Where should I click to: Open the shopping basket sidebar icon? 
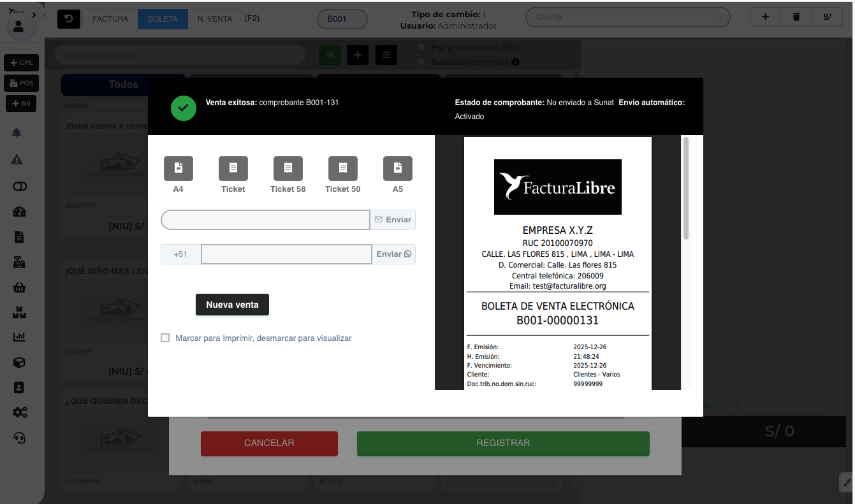pyautogui.click(x=19, y=287)
